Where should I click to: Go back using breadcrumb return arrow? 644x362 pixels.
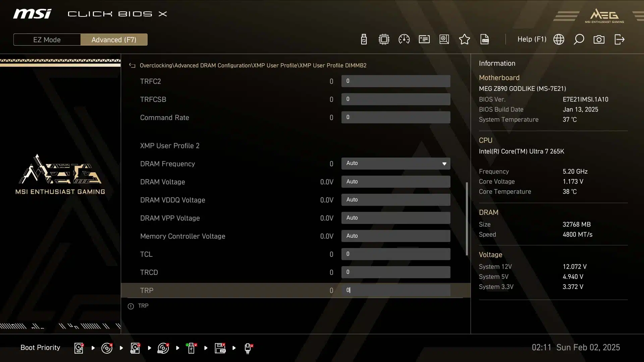pos(132,65)
